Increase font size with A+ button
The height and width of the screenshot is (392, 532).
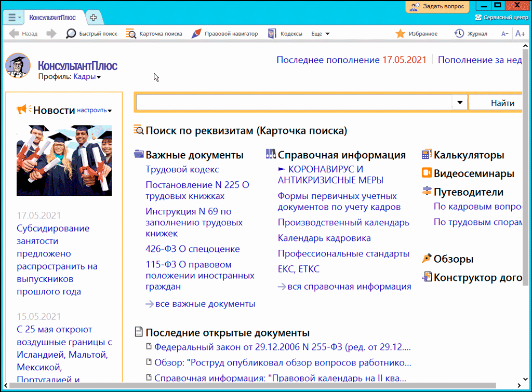click(520, 34)
